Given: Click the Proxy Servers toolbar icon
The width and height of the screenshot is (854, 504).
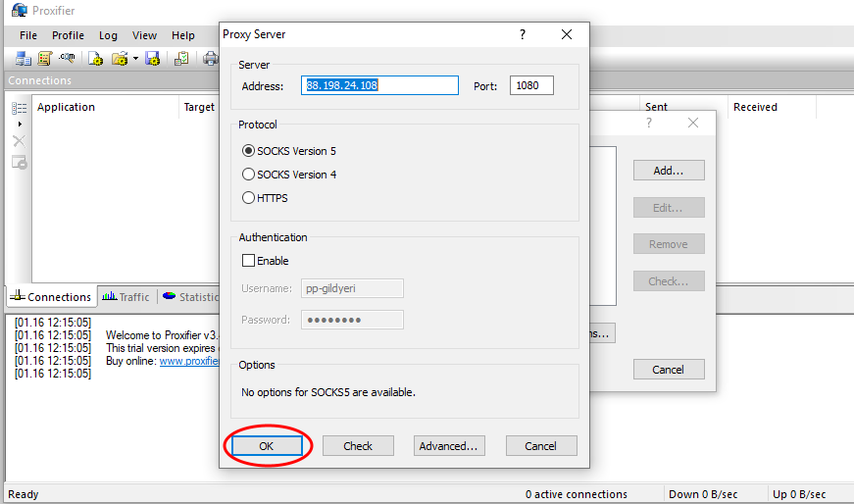Looking at the screenshot, I should [x=23, y=59].
